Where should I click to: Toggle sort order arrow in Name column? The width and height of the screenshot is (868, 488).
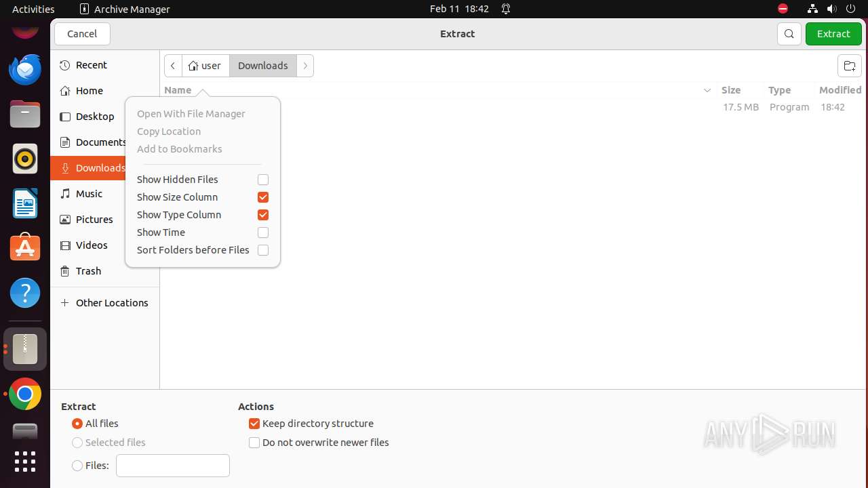point(707,90)
